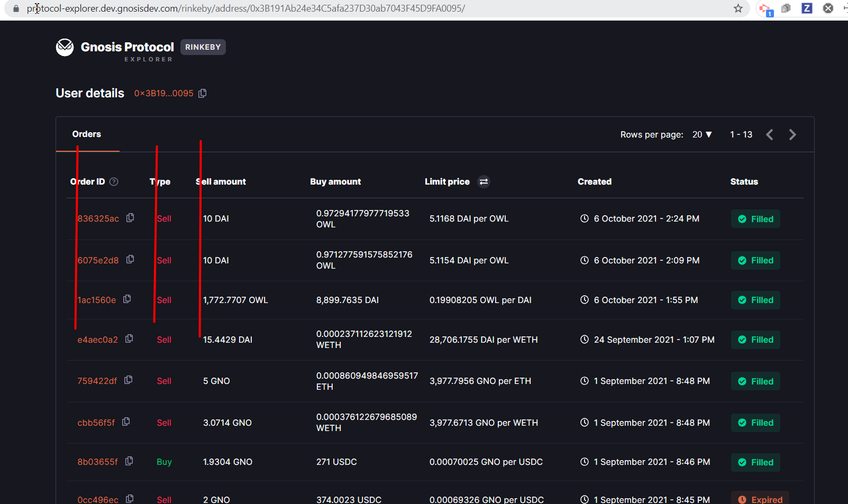
Task: Copy the user address 0x3B19...0095
Action: point(202,93)
